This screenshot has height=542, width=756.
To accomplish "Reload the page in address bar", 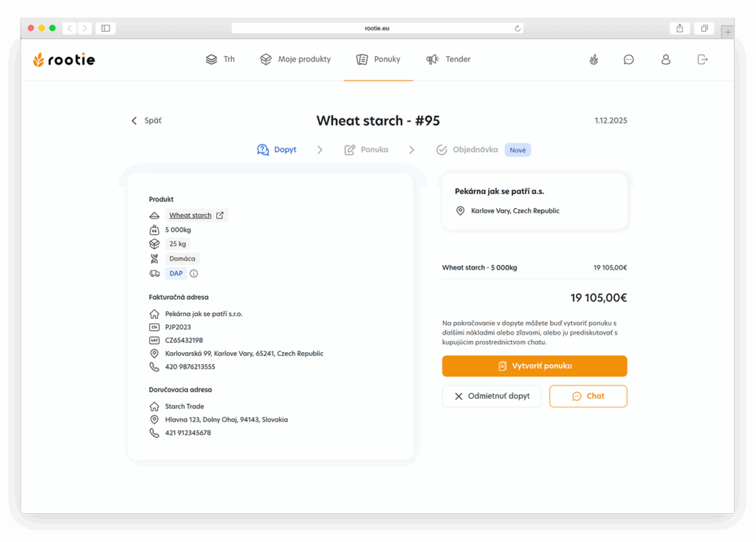I will click(518, 28).
